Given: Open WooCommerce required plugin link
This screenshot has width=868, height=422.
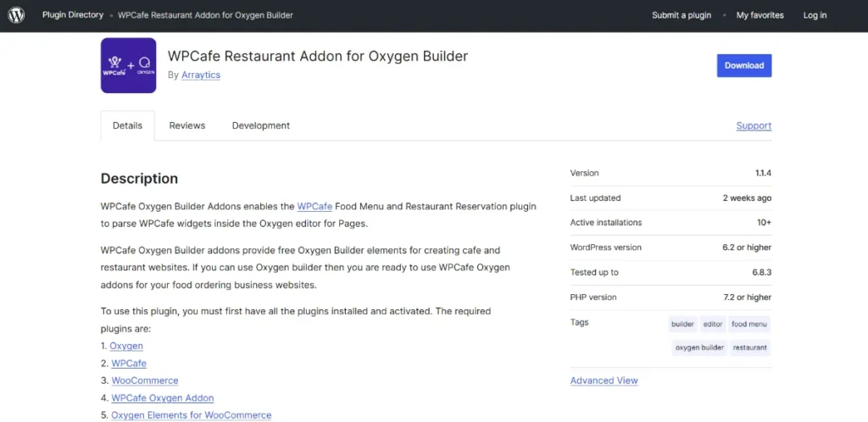Looking at the screenshot, I should tap(145, 380).
